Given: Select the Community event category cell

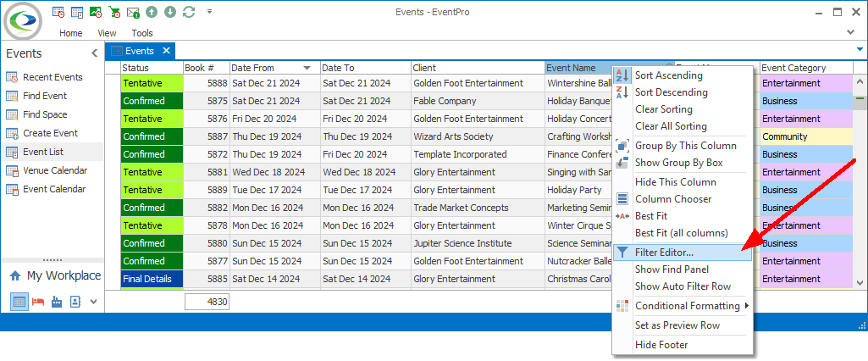Looking at the screenshot, I should coord(806,136).
